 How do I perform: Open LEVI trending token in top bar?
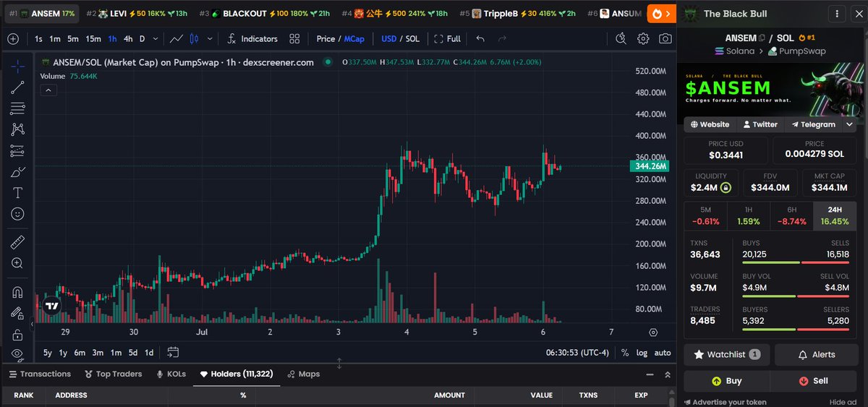(x=137, y=14)
